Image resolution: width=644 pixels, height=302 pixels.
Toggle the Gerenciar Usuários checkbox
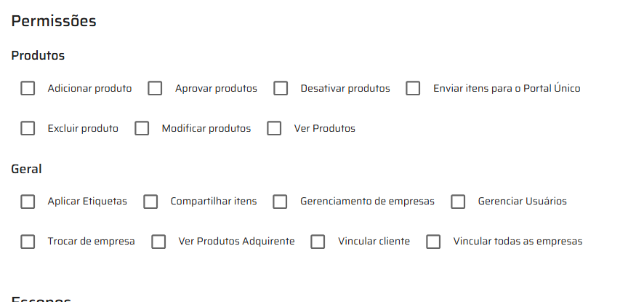458,202
